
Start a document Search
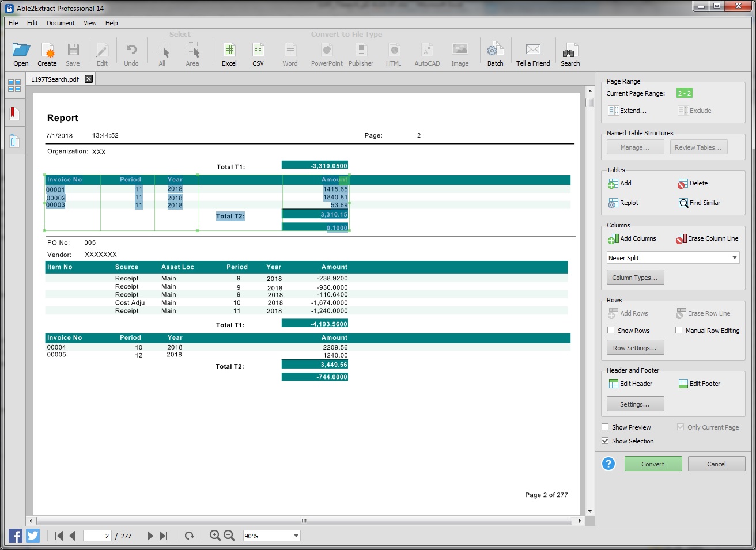[569, 54]
